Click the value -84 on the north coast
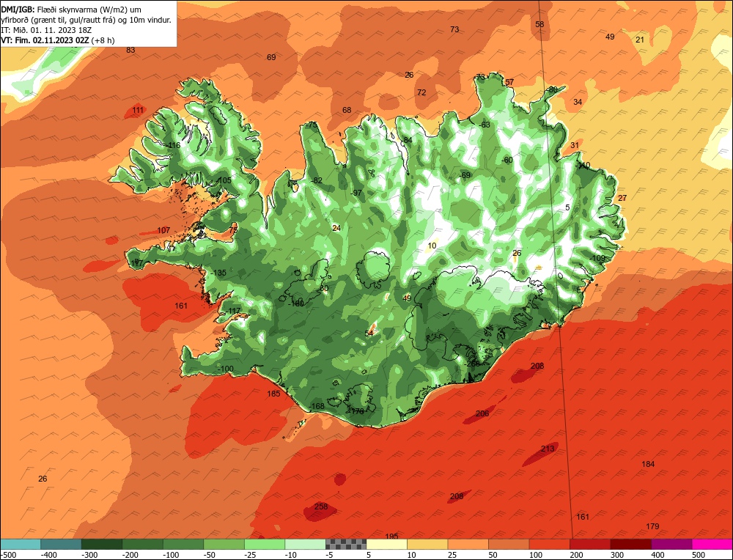Screen dimensions: 733x560 [x=407, y=140]
